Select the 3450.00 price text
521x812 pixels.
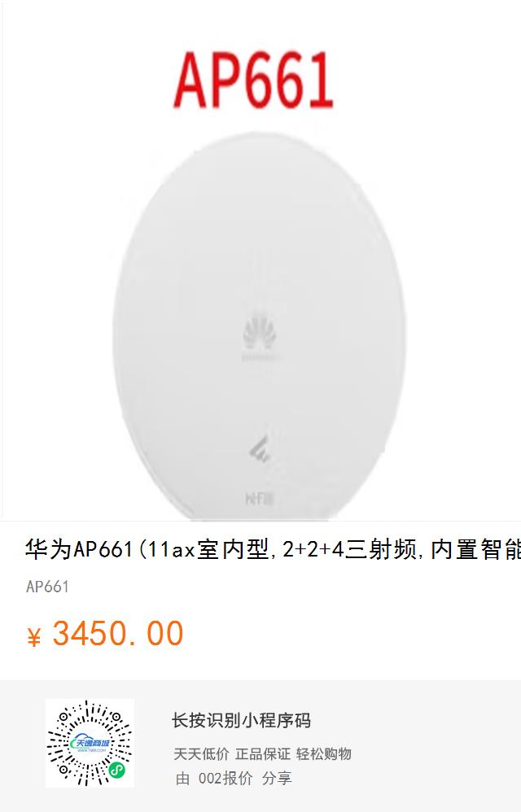point(118,633)
